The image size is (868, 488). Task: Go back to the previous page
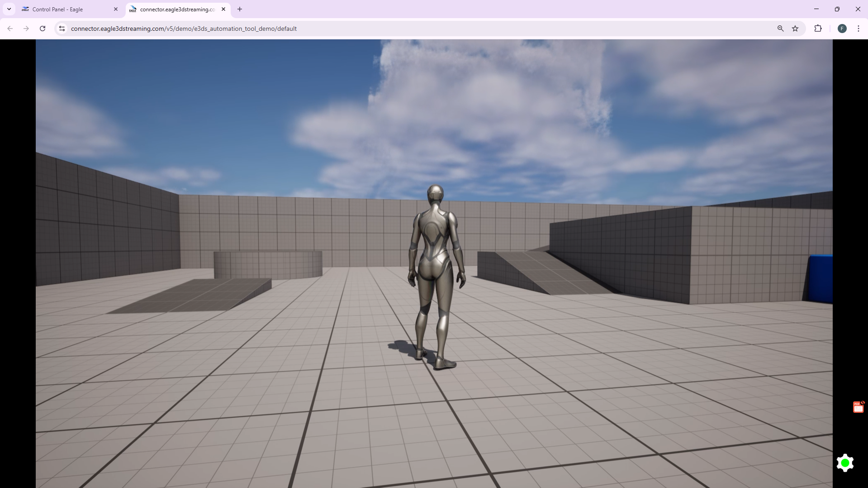click(10, 29)
